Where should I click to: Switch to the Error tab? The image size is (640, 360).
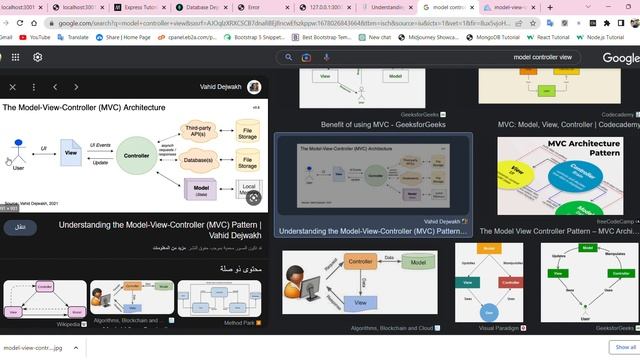pyautogui.click(x=263, y=7)
